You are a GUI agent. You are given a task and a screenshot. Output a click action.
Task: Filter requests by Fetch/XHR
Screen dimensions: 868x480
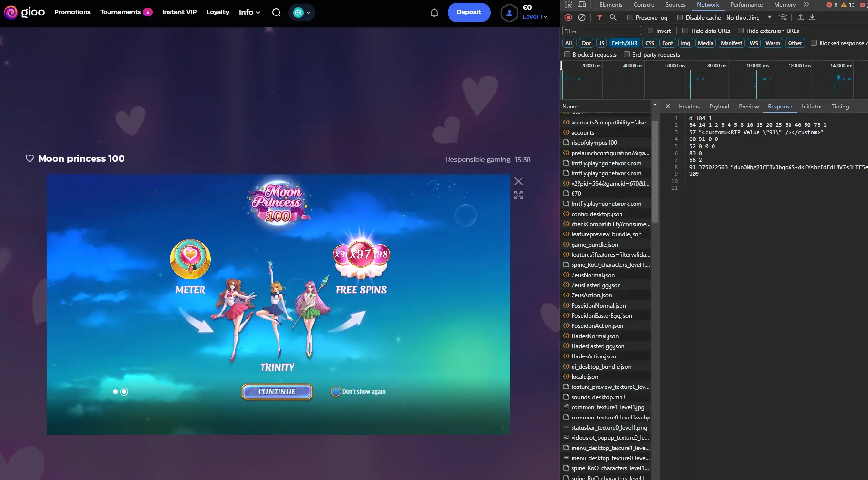pyautogui.click(x=624, y=43)
